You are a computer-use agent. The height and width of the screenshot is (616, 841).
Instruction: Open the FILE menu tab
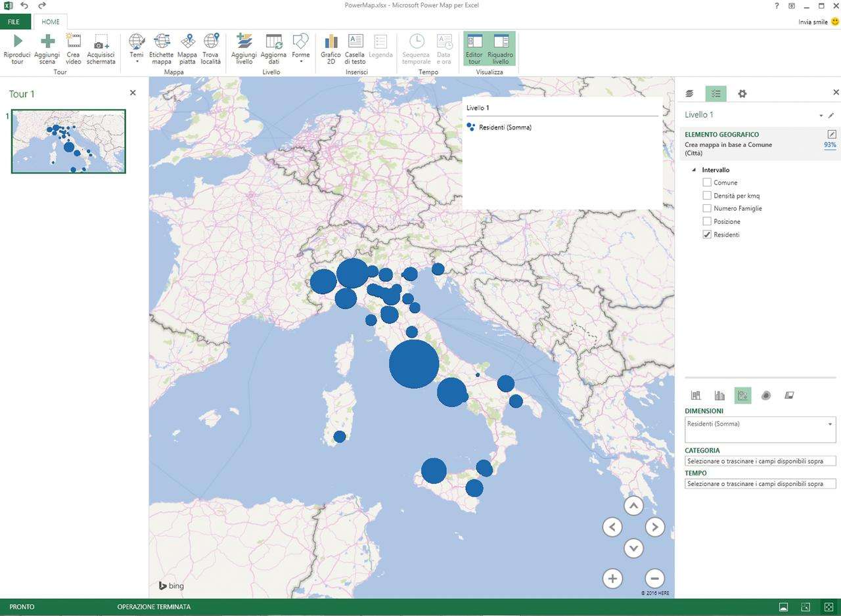tap(14, 22)
